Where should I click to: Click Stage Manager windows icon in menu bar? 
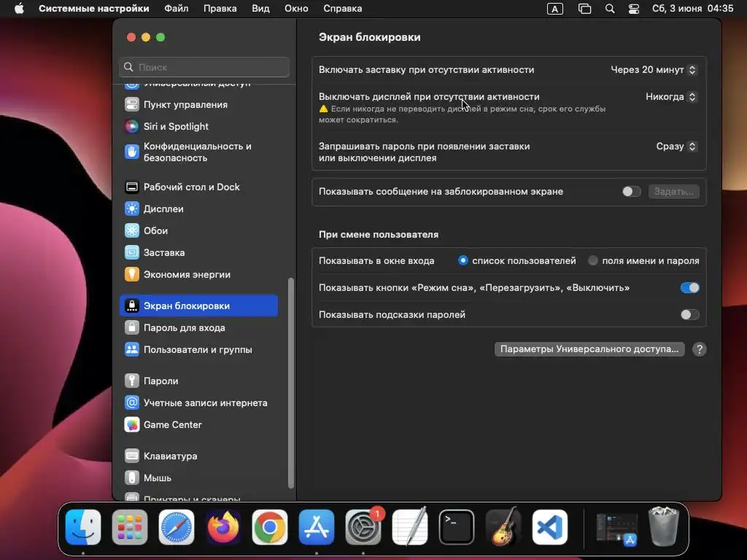point(584,9)
